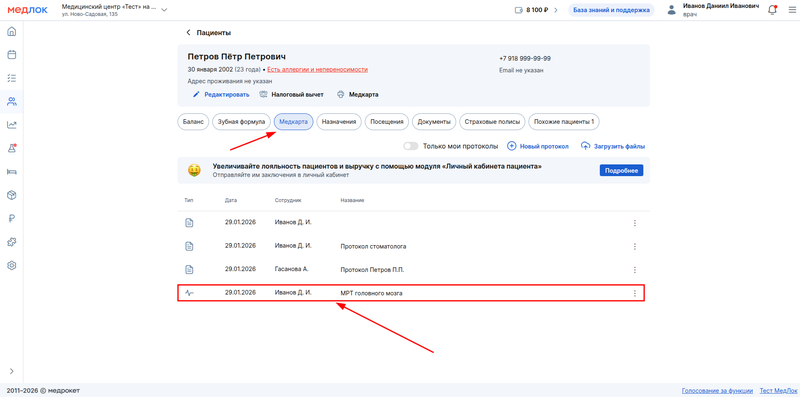Image resolution: width=800 pixels, height=397 pixels.
Task: Click pulse icon of МРТ головного мозга row
Action: [189, 293]
